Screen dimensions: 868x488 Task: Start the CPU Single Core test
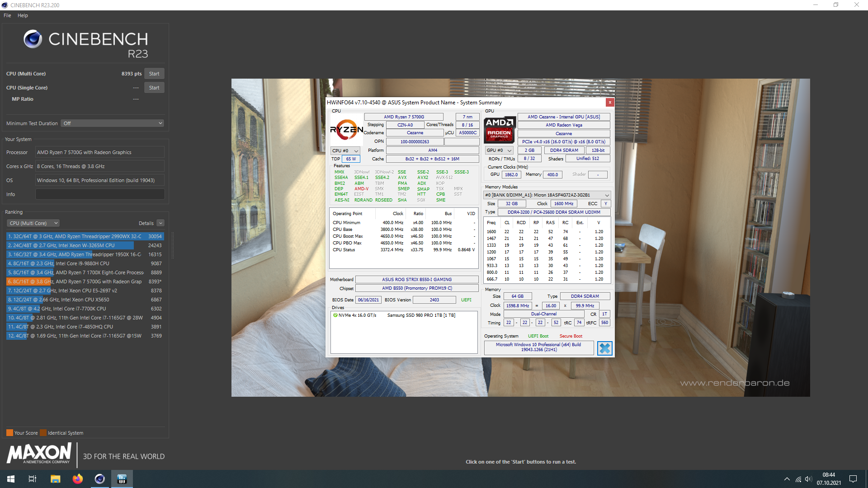154,88
